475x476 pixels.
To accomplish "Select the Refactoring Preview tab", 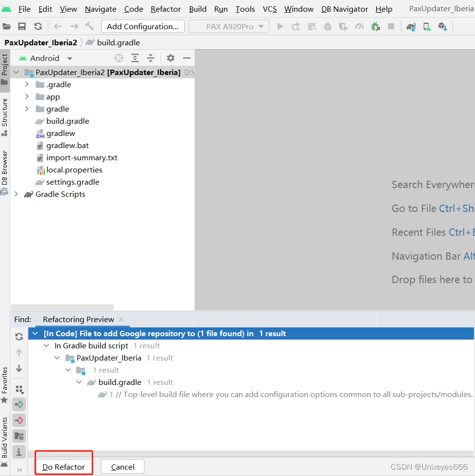I will 79,319.
